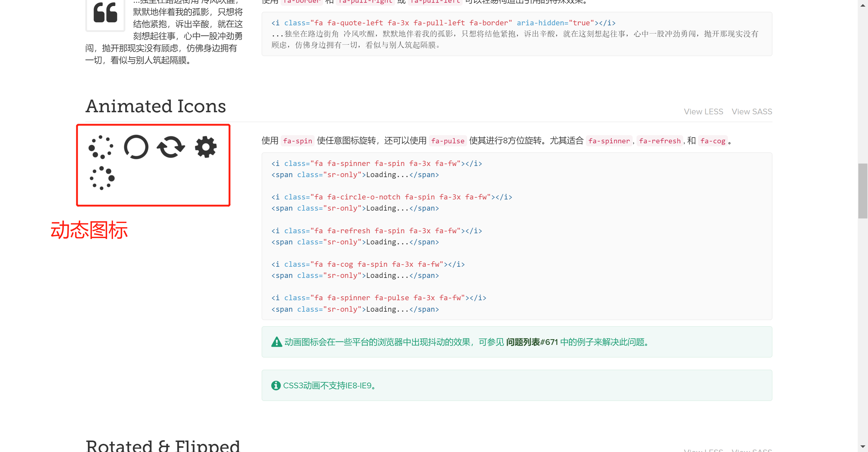Click the green warning triangle icon
This screenshot has width=868, height=452.
pos(276,342)
